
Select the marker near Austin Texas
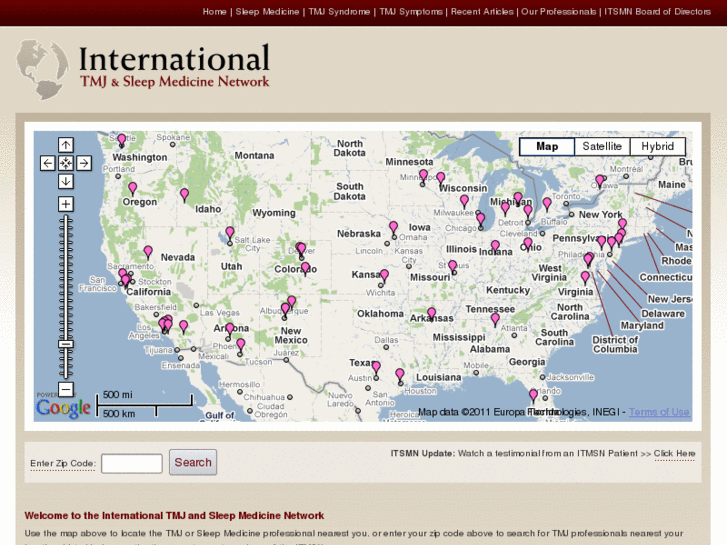[x=376, y=367]
